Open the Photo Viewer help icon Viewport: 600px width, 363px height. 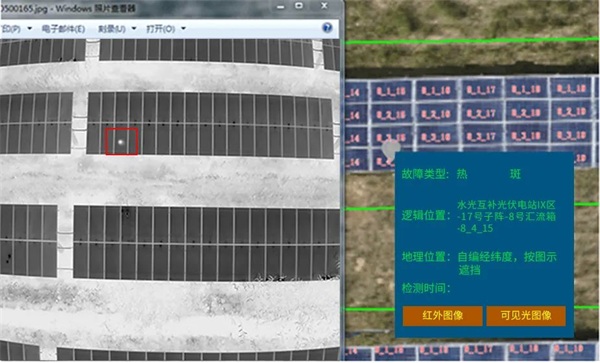(327, 28)
